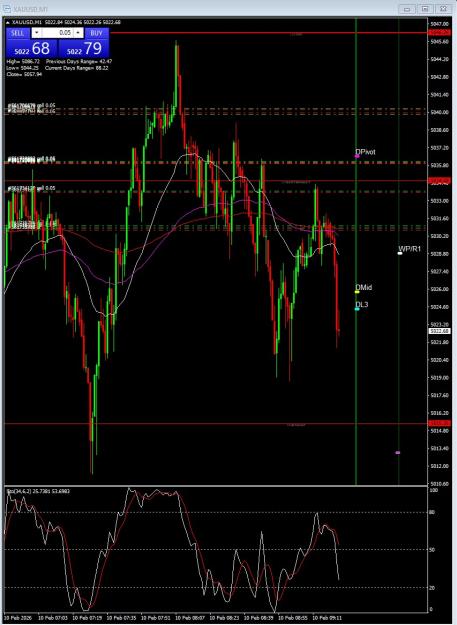Select the magenta DPivot level marker
This screenshot has width=457, height=625.
point(357,156)
